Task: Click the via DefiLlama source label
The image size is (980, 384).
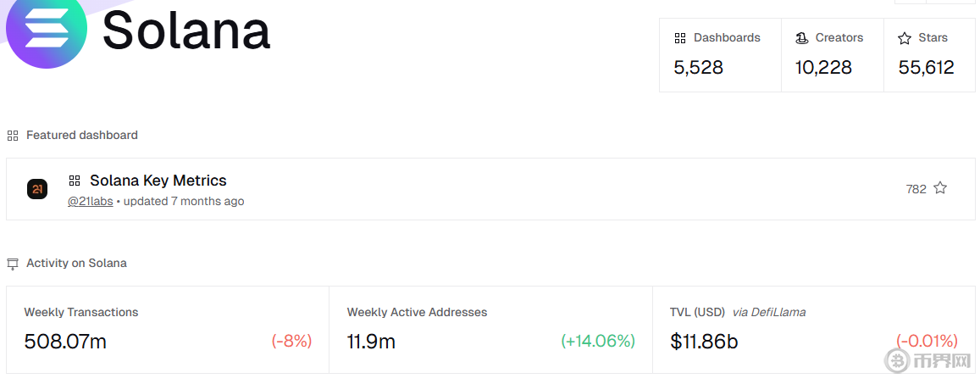Action: pyautogui.click(x=769, y=312)
